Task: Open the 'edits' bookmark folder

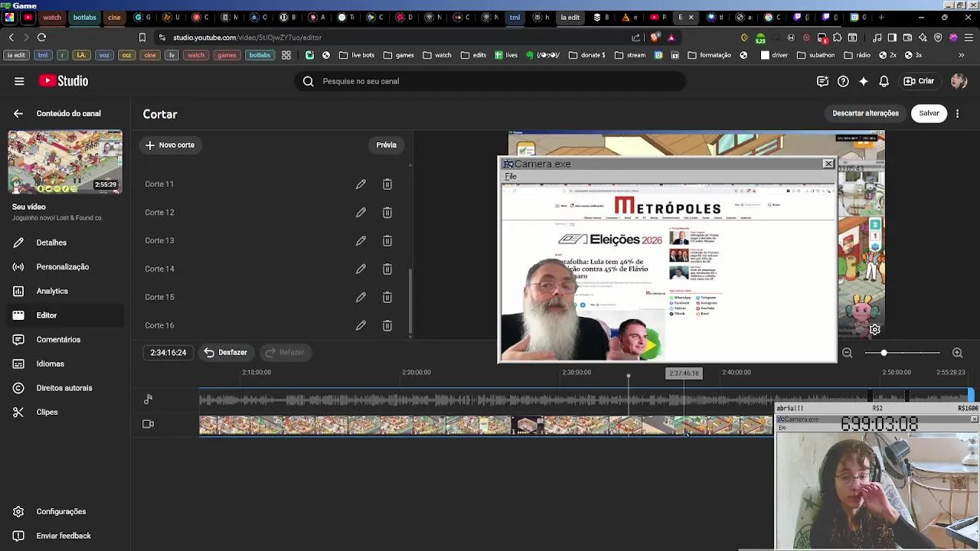Action: 473,55
